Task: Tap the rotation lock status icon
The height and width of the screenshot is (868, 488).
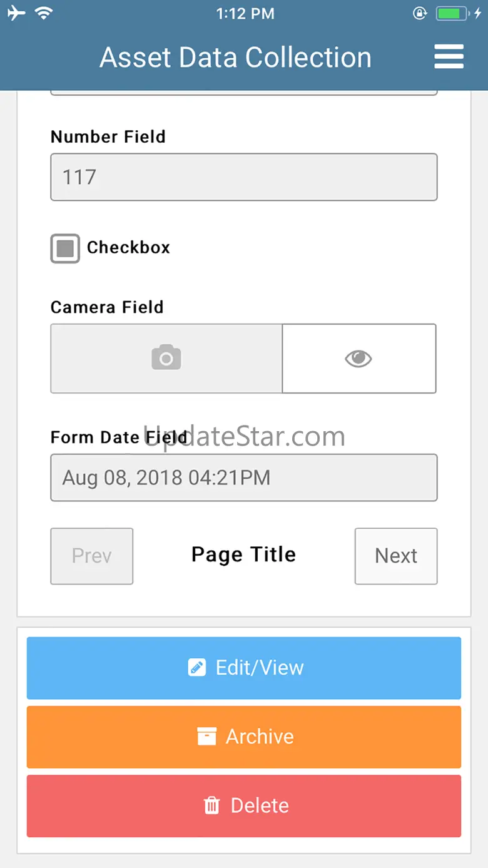Action: [420, 14]
